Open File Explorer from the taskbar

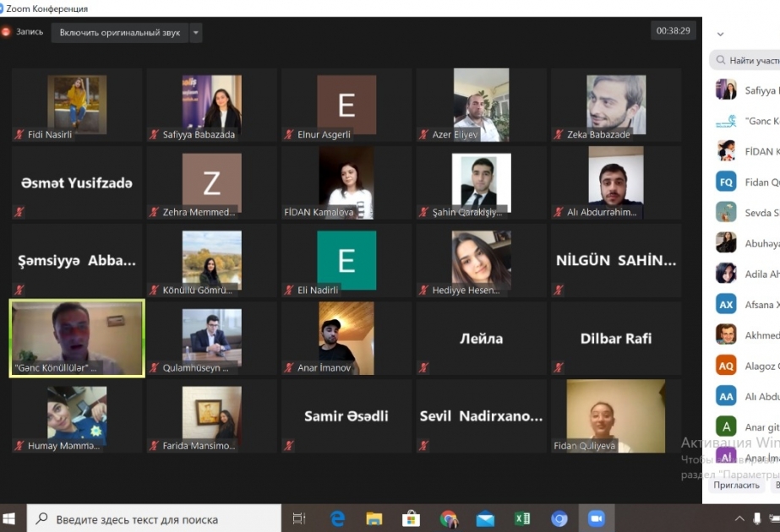coord(374,519)
